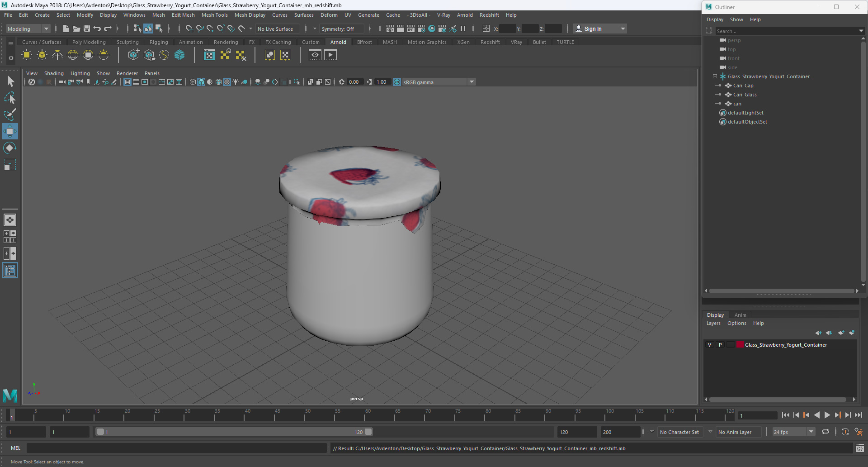The height and width of the screenshot is (467, 868).
Task: Toggle use all lights in viewport
Action: (x=236, y=82)
